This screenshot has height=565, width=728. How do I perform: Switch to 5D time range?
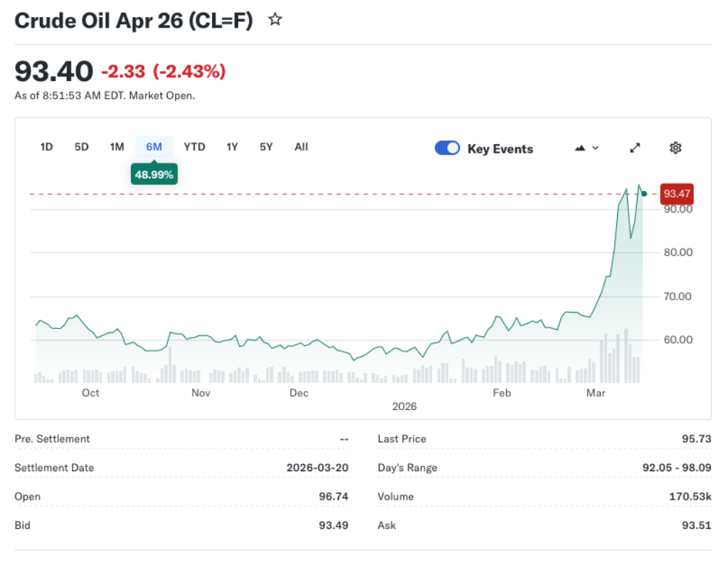(x=82, y=147)
